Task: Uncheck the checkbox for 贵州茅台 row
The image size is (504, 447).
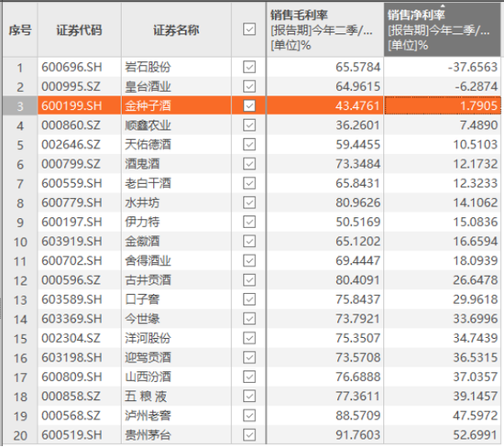Action: click(249, 435)
